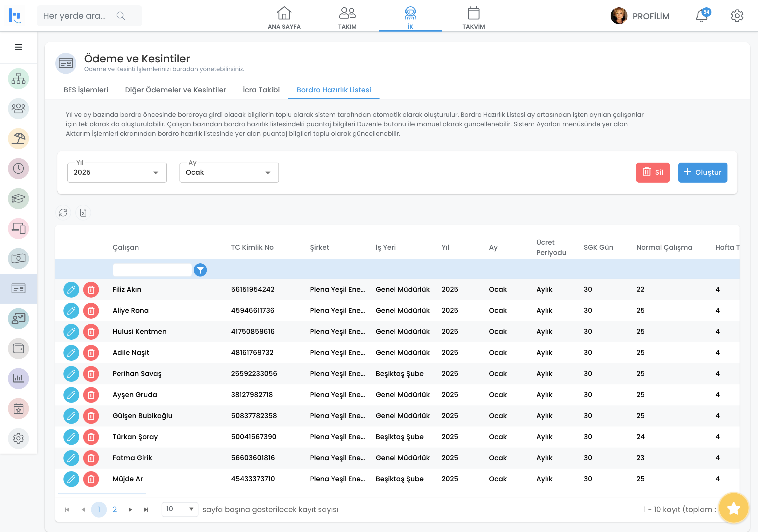This screenshot has height=532, width=758.
Task: Click the yellow star favorites button
Action: (733, 508)
